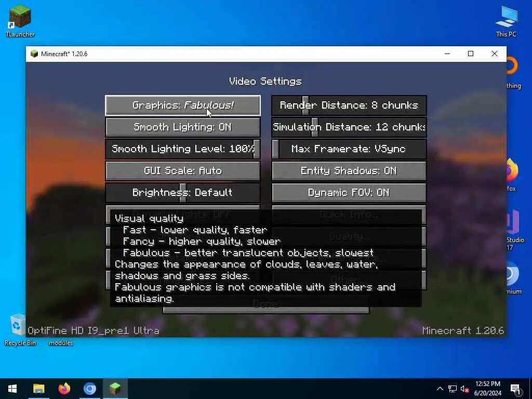Toggle Dynamic FOV ON
Viewport: 532px width, 399px height.
coord(349,192)
